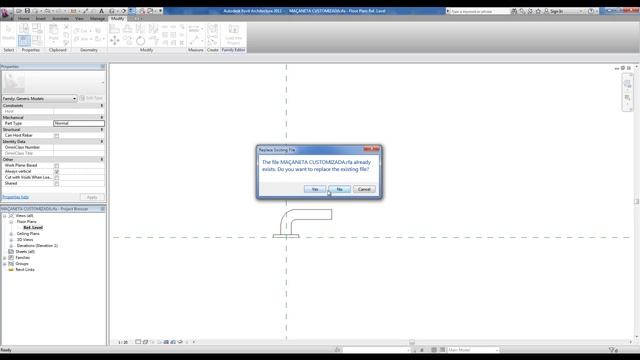Expand the Families tree node
Viewport: 640px width, 360px height.
pyautogui.click(x=5, y=258)
